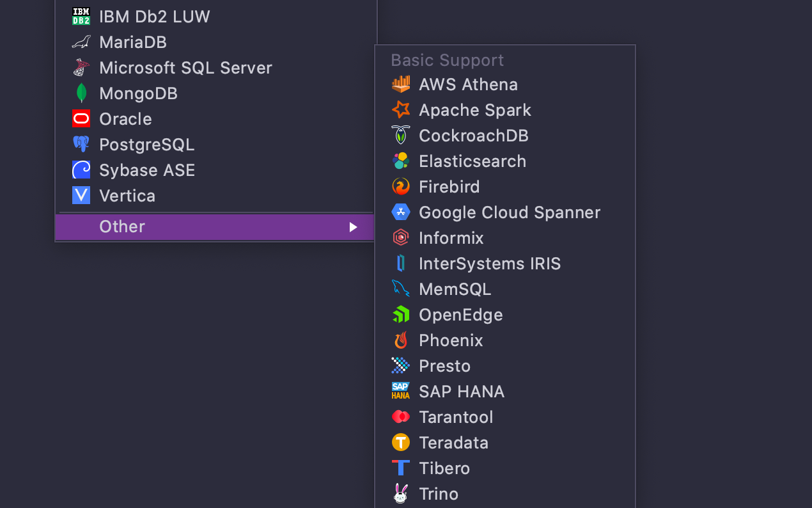812x508 pixels.
Task: Click the Informix icon
Action: pyautogui.click(x=401, y=238)
